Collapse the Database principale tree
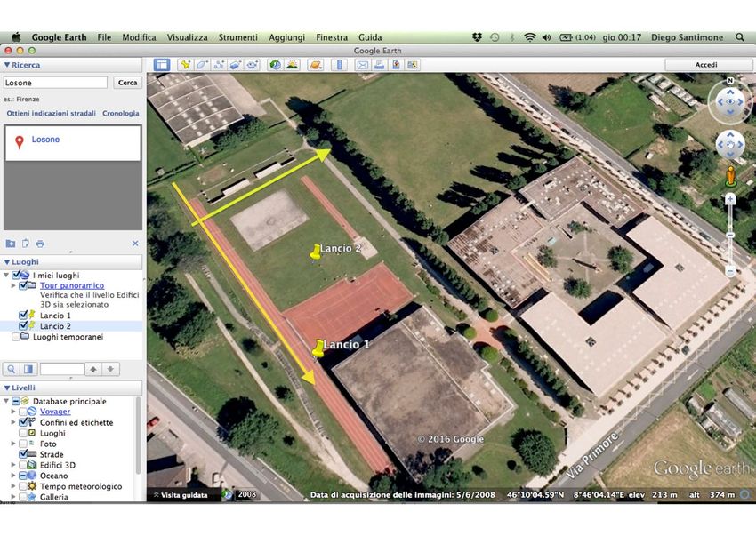The width and height of the screenshot is (756, 536). click(x=5, y=401)
